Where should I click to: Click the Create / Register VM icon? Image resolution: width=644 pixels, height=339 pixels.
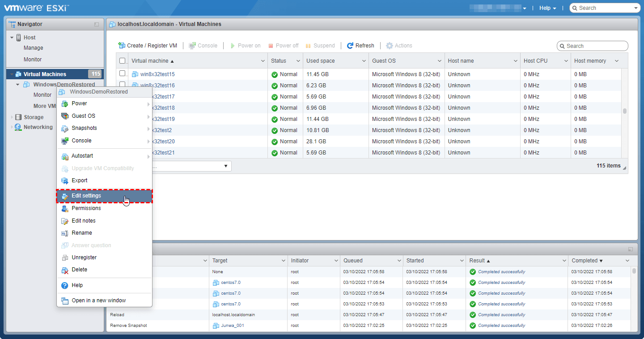122,46
